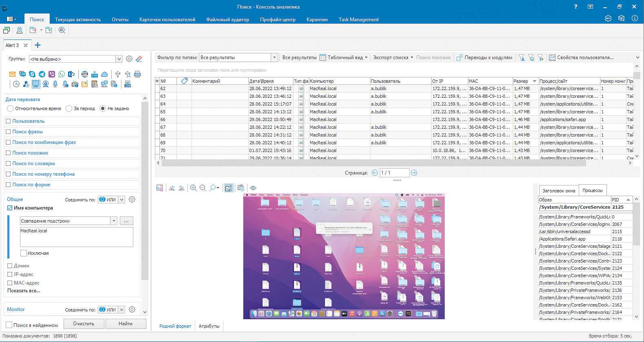Toggle the 'ИЛИ' join switch in Общие
This screenshot has height=342, width=644.
[x=108, y=200]
